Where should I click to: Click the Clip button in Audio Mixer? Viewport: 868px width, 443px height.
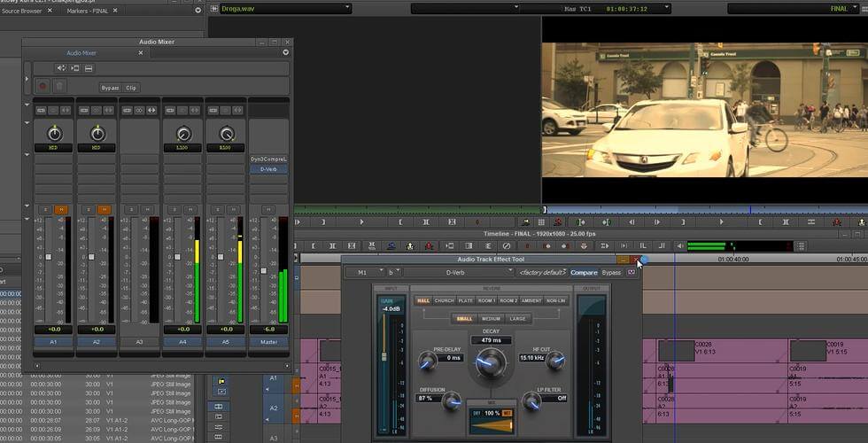[x=131, y=88]
